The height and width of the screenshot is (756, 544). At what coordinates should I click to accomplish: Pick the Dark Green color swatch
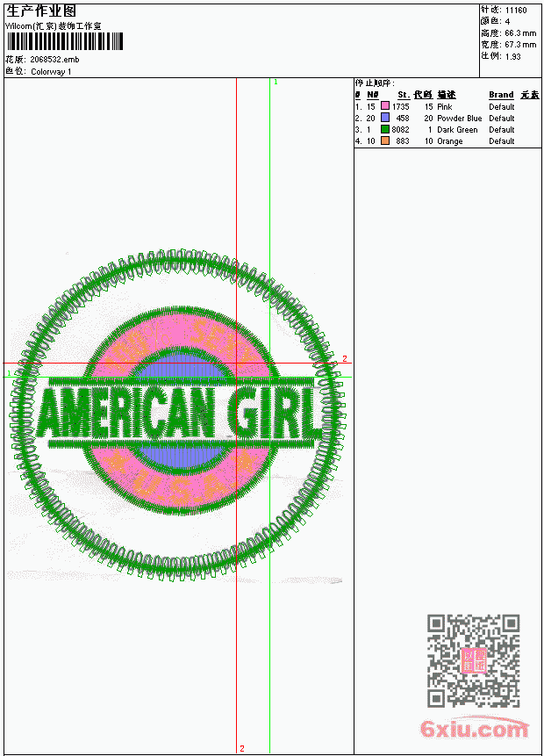click(385, 129)
